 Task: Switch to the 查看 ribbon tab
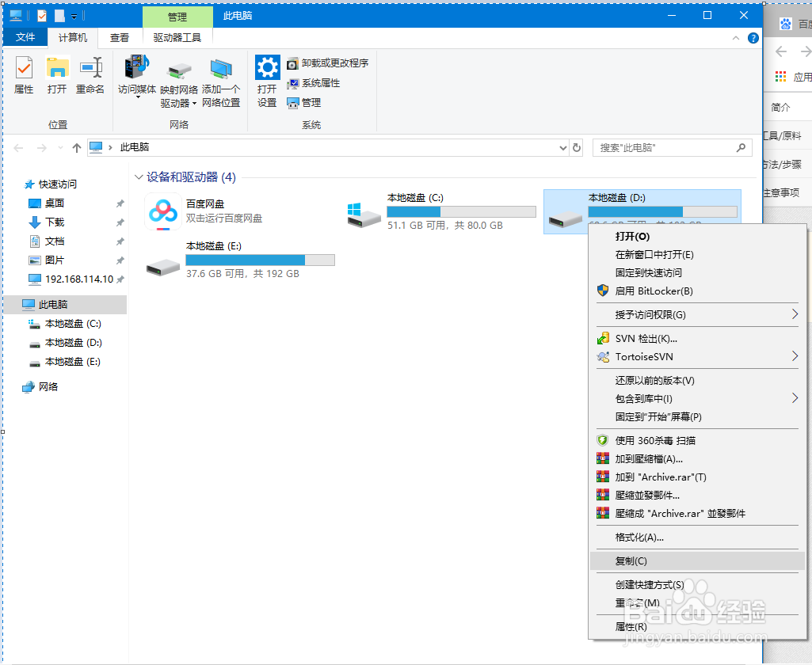coord(119,36)
